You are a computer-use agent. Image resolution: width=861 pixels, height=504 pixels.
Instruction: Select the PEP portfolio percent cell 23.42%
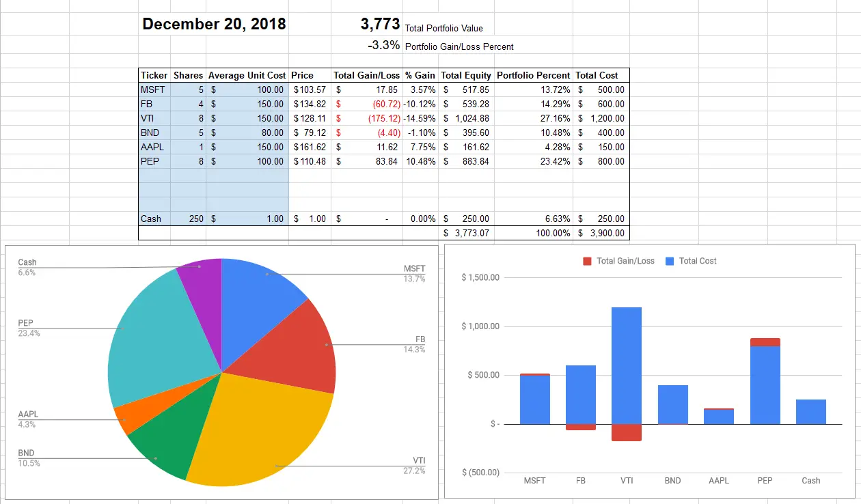[x=534, y=161]
